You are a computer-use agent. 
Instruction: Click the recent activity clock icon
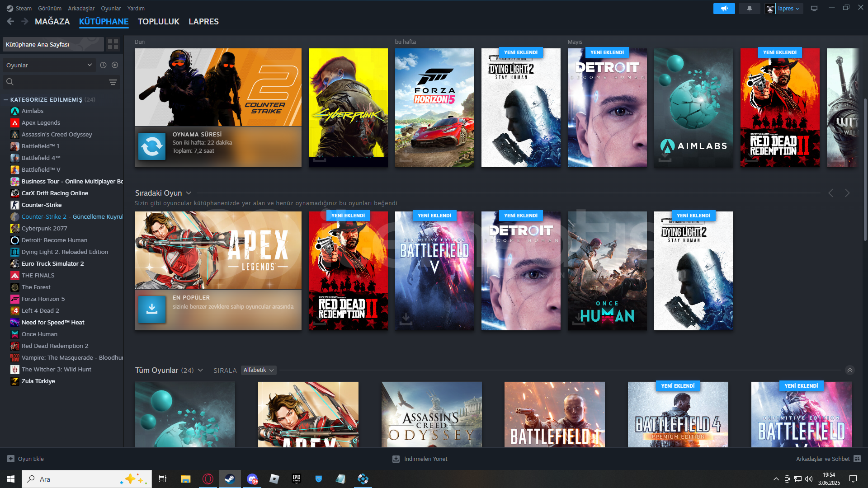coord(103,65)
